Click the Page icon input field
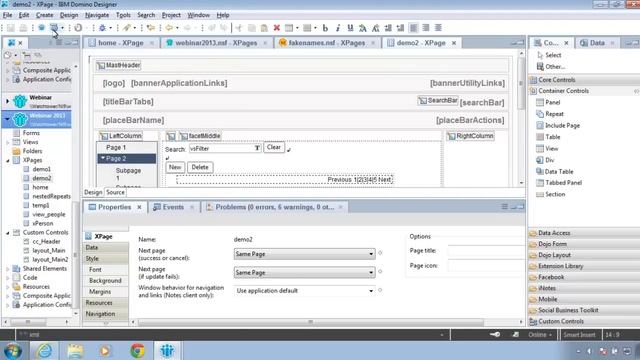Viewport: 640px width, 360px height. pyautogui.click(x=486, y=266)
